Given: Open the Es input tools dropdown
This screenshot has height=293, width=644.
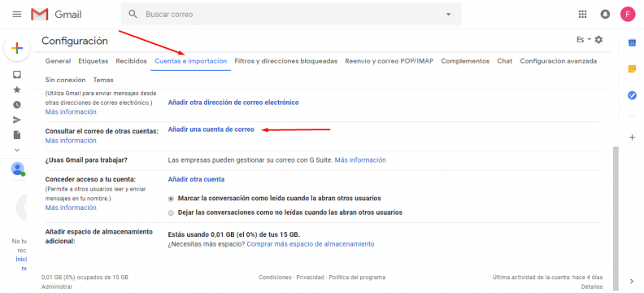Looking at the screenshot, I should point(583,40).
